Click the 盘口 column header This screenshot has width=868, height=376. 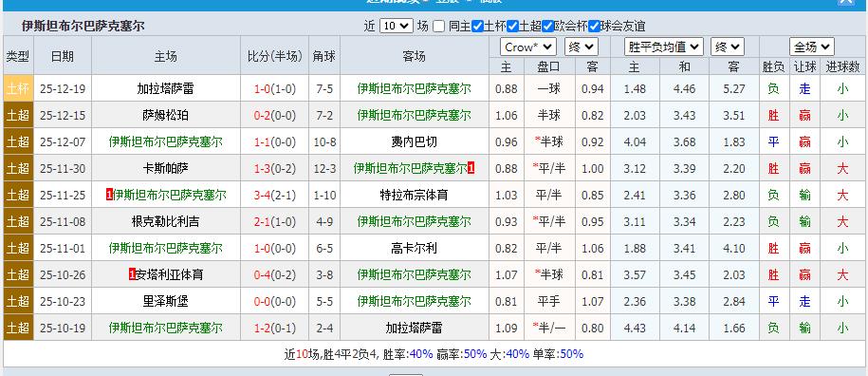coord(549,66)
